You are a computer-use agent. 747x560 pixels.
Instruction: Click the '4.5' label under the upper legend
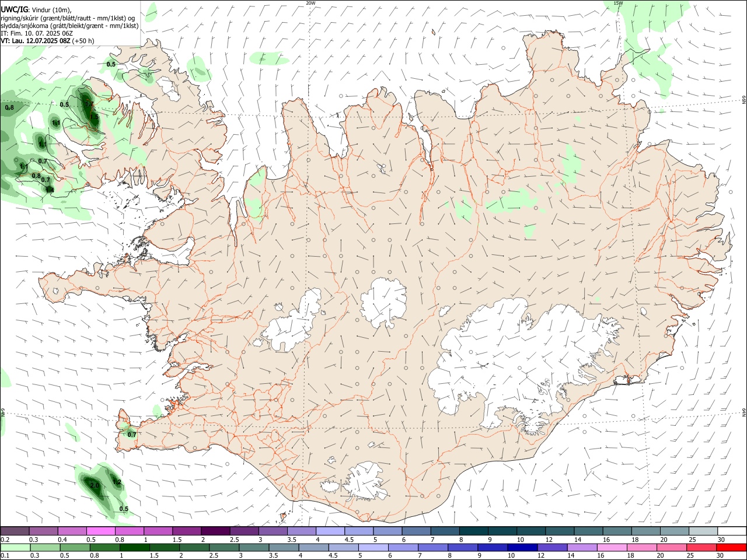(349, 540)
